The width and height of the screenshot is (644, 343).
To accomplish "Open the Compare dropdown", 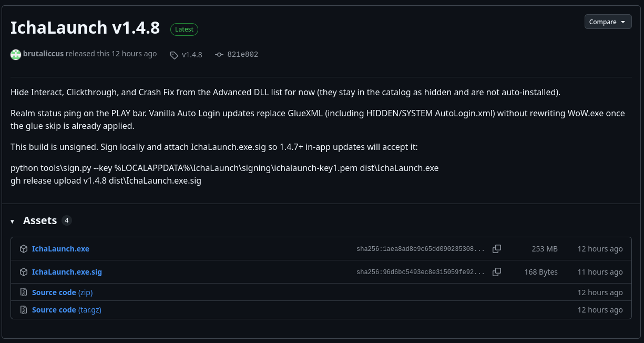I will tap(608, 22).
